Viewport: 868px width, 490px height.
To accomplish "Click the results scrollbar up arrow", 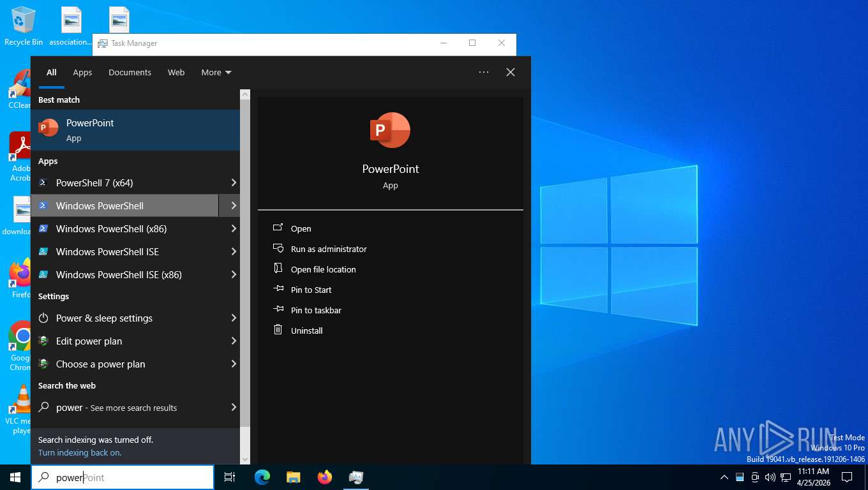I will pos(245,94).
